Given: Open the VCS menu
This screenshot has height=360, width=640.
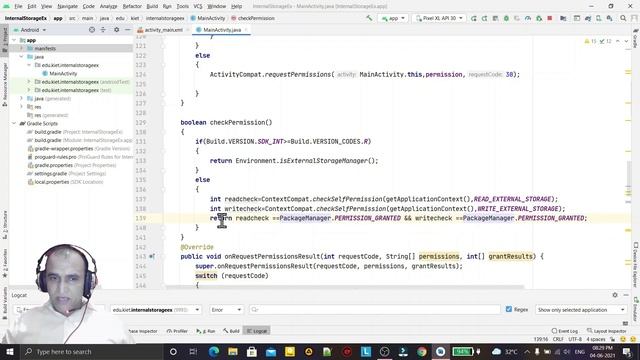Looking at the screenshot, I should tap(198, 6).
